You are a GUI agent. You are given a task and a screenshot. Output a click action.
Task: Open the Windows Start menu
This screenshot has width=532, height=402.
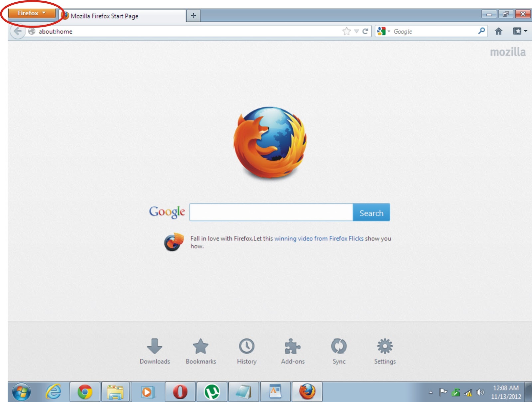tap(21, 392)
